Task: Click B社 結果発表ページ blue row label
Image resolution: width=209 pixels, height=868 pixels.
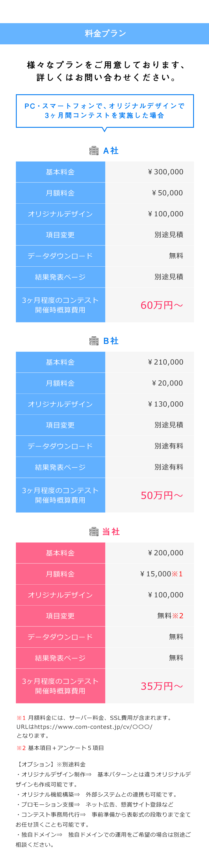Action: 60,467
